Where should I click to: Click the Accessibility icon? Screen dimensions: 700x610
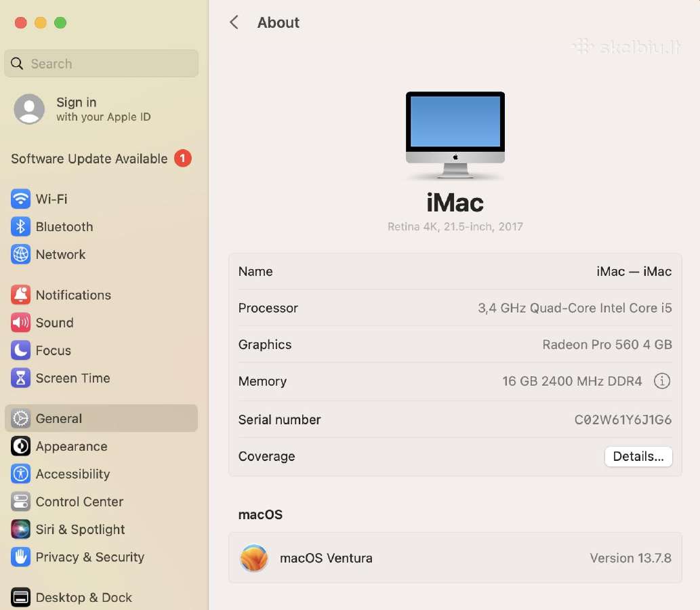[20, 474]
